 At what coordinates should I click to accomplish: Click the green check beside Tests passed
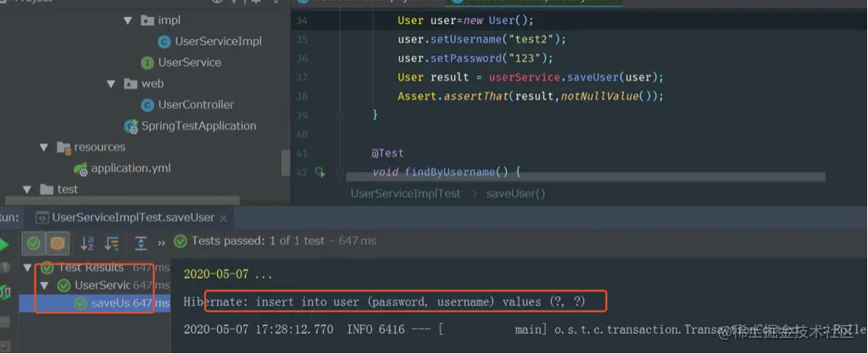pos(180,241)
